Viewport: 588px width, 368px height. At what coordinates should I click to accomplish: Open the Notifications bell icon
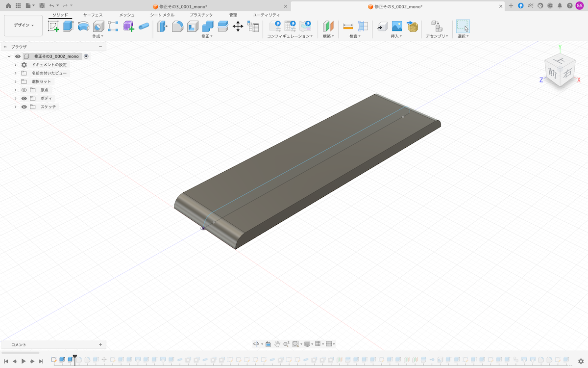tap(560, 6)
